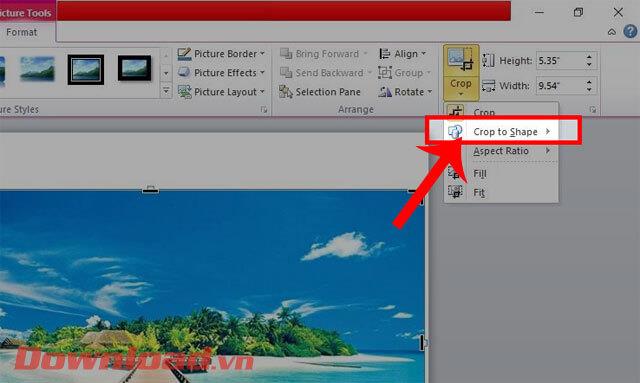Collapse the ribbon with caret icon
Screen dimensions: 640x383
611,32
